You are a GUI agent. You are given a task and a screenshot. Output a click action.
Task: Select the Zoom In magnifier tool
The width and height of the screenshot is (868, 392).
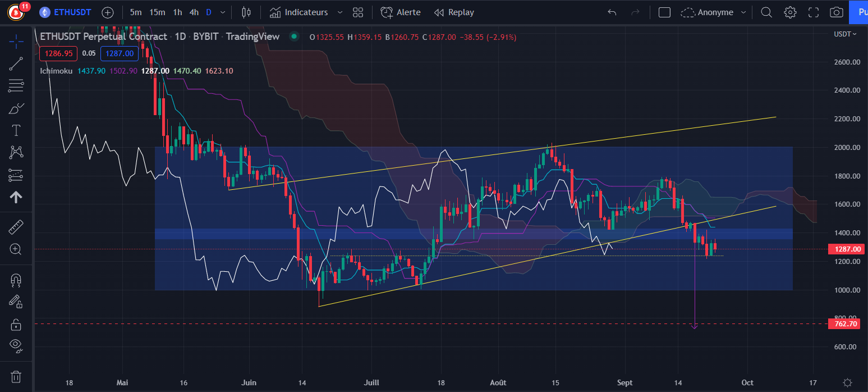(x=16, y=249)
